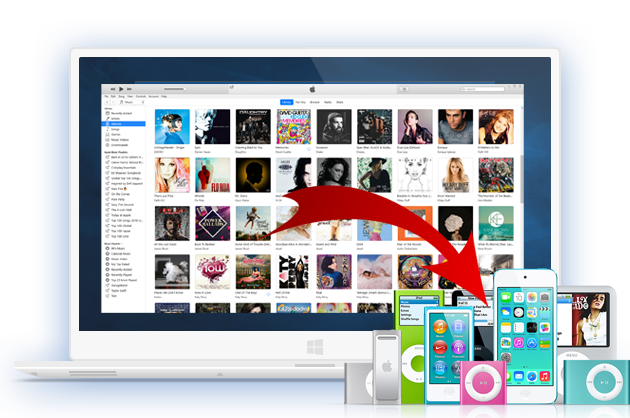
Task: Select Recently Added in Library sidebar
Action: coord(121,113)
